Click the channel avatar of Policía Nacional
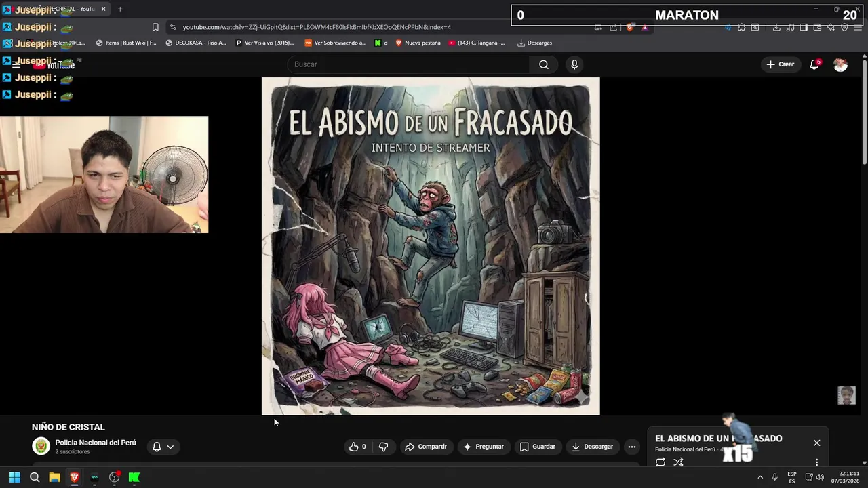 click(x=41, y=447)
